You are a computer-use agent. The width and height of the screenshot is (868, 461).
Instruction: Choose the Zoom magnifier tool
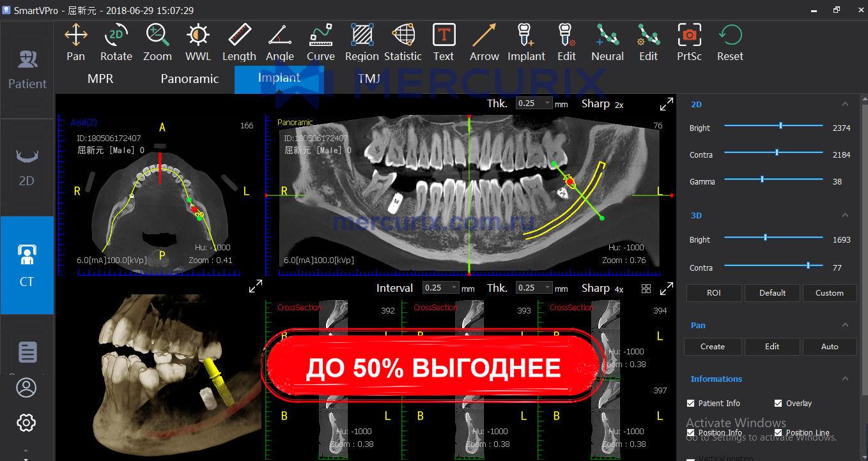coord(157,42)
